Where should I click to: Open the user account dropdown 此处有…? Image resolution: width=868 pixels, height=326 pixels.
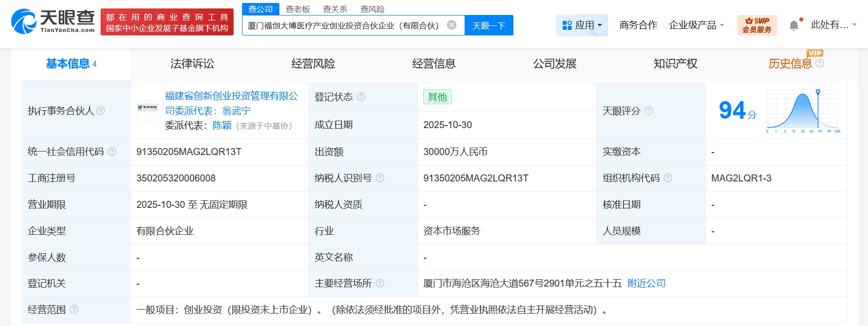point(833,25)
